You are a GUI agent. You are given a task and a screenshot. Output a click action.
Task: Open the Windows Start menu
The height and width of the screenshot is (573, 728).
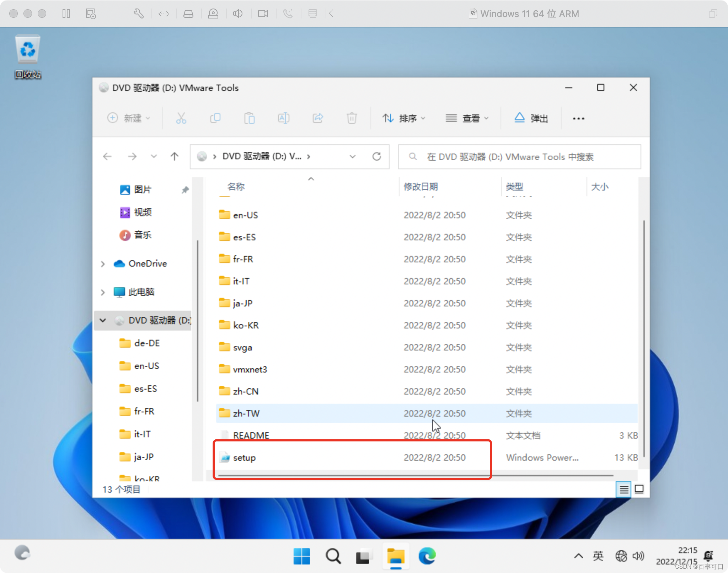302,556
